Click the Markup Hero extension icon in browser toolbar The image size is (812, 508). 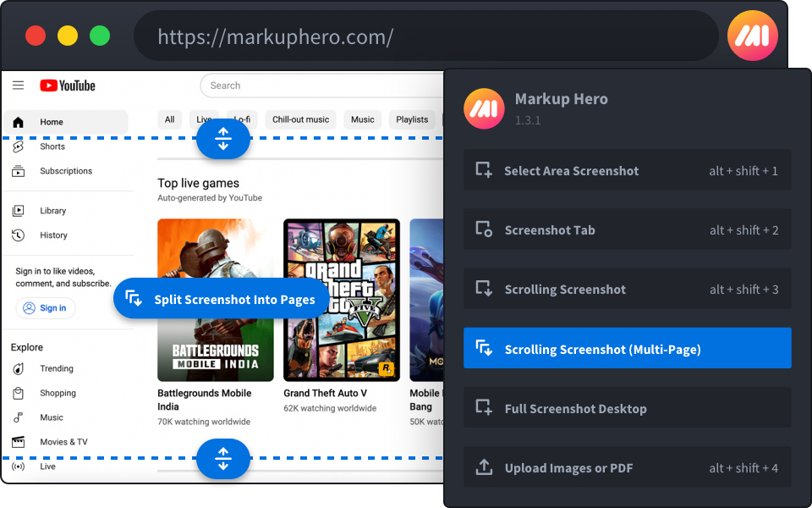(753, 36)
